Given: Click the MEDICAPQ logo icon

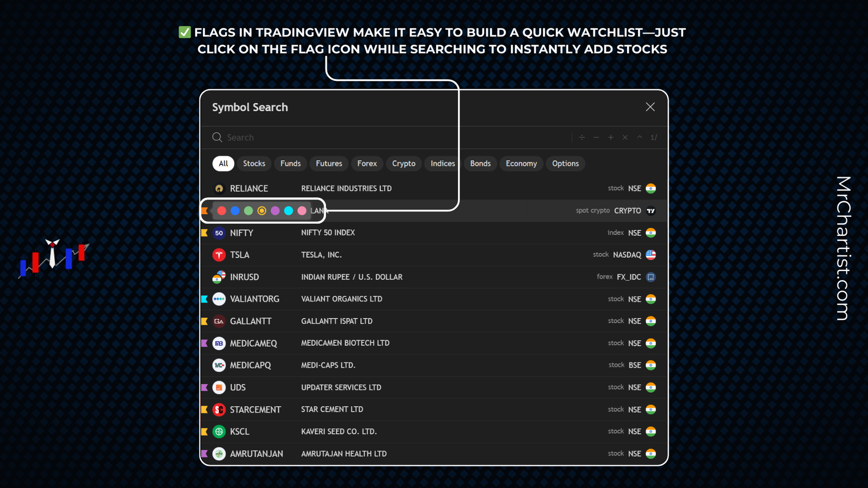Looking at the screenshot, I should 219,365.
